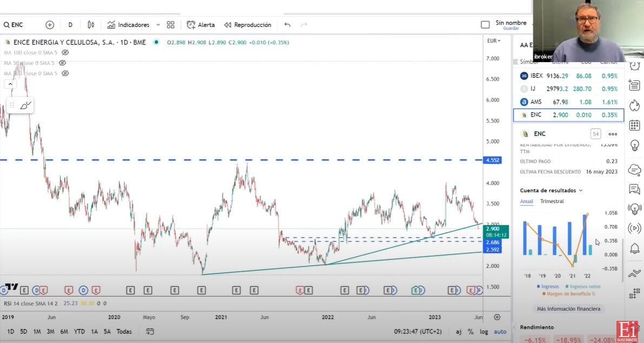Click the green status dot next to the symbol title
The image size is (644, 343).
coord(156,42)
